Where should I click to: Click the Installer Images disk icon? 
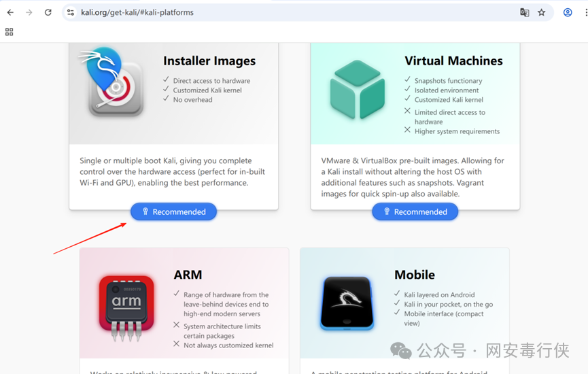pos(111,82)
